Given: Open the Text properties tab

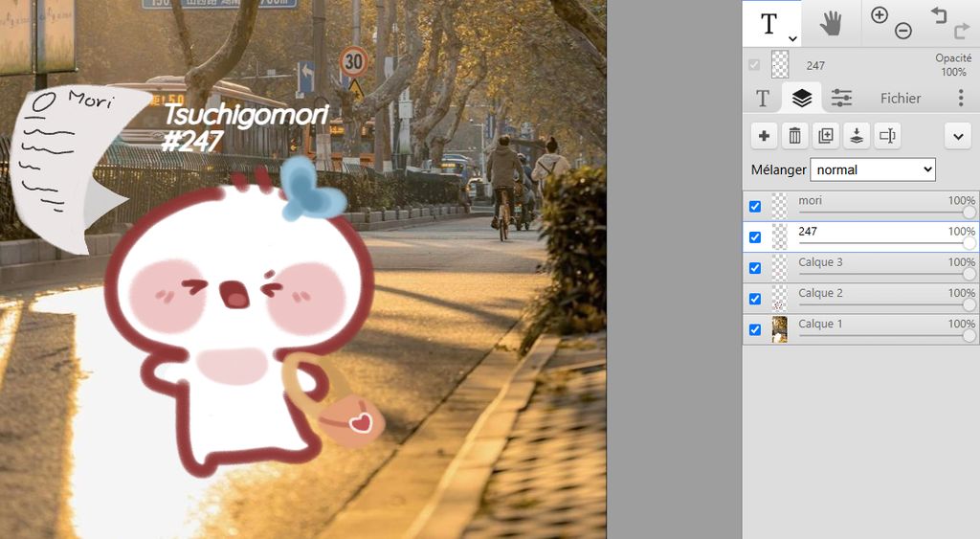Looking at the screenshot, I should point(763,99).
